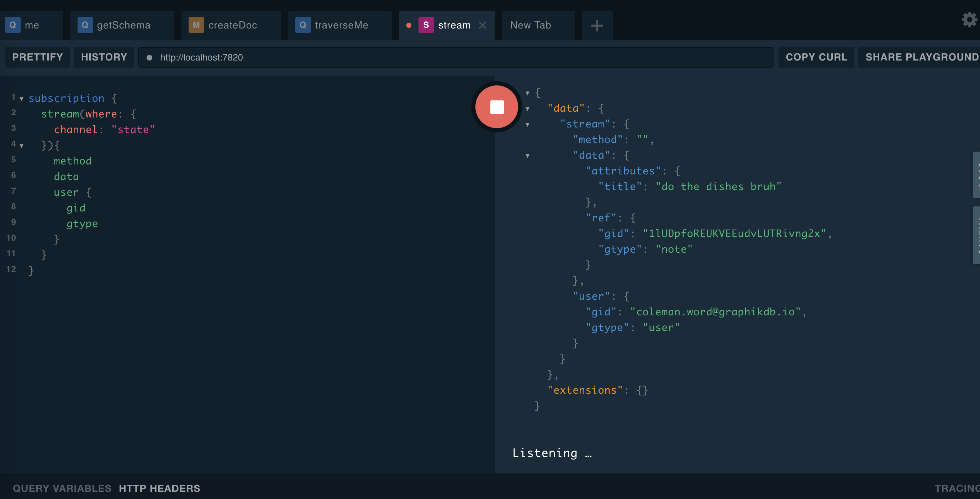Click the M mutation icon on the createDoc tab
This screenshot has height=499, width=980.
point(196,25)
